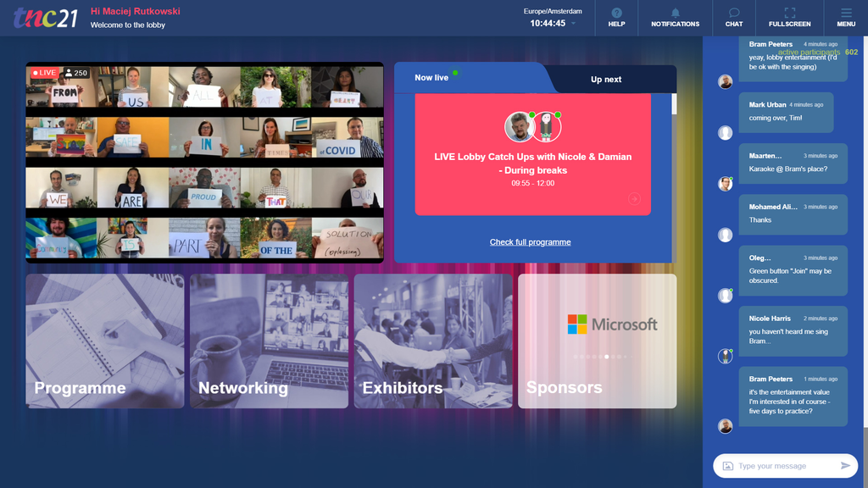Open Bram Peeters' avatar beside the five days message
The width and height of the screenshot is (868, 488).
click(726, 426)
